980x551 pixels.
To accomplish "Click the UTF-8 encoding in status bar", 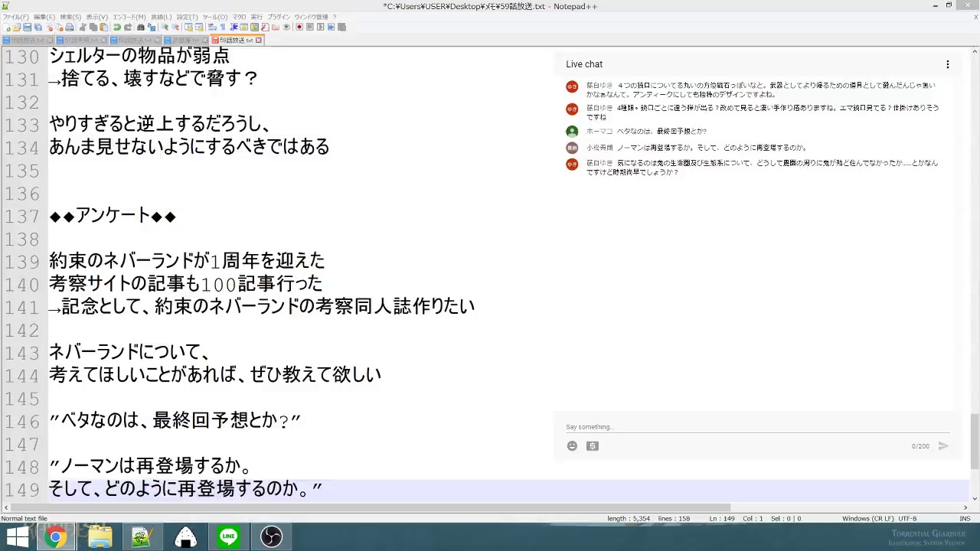I will (907, 519).
